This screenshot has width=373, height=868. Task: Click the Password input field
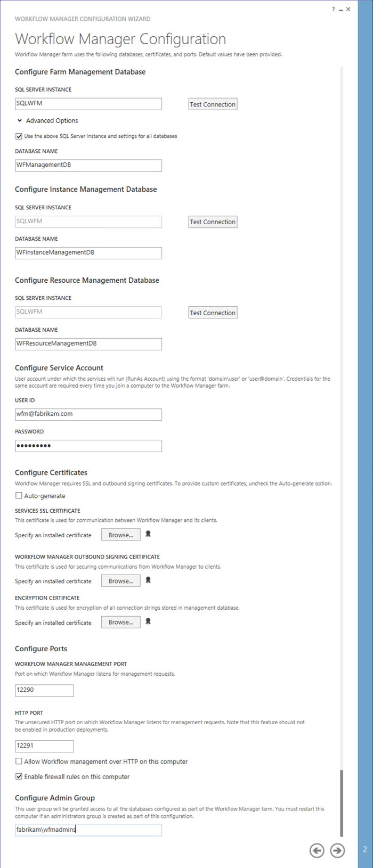pos(88,446)
